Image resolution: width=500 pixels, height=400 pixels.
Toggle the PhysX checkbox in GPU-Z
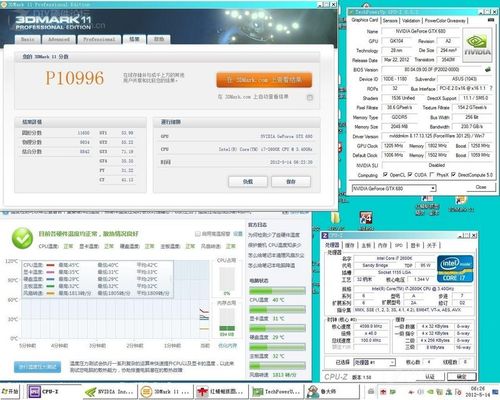coord(432,174)
